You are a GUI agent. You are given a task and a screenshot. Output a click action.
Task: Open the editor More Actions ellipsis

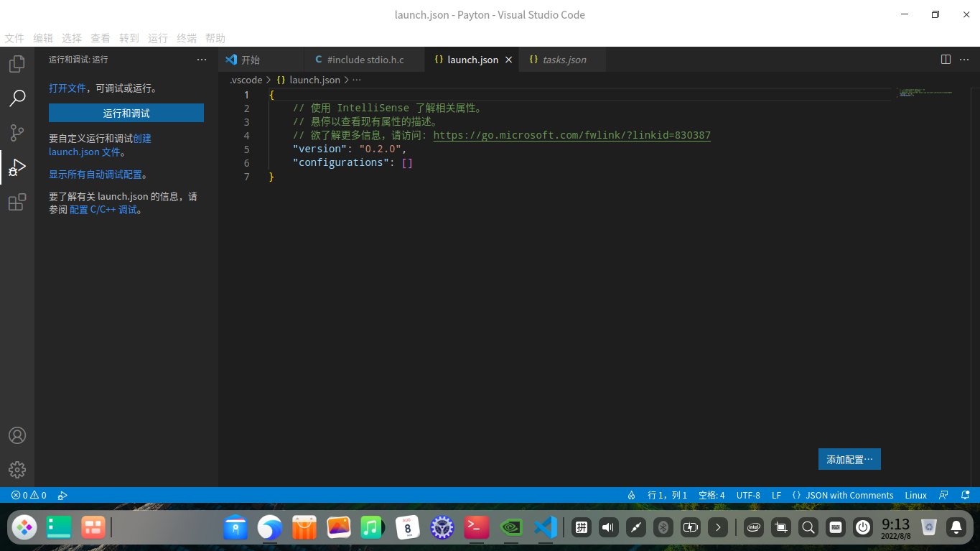(964, 60)
